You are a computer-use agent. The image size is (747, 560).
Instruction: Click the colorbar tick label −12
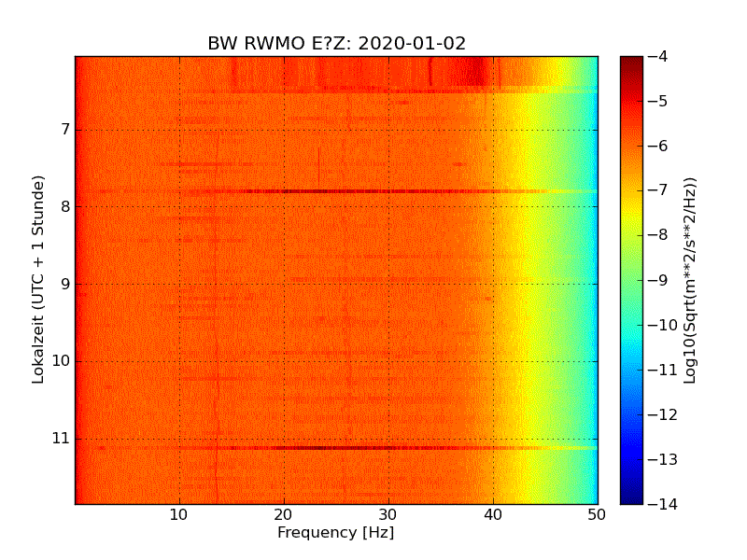(663, 414)
